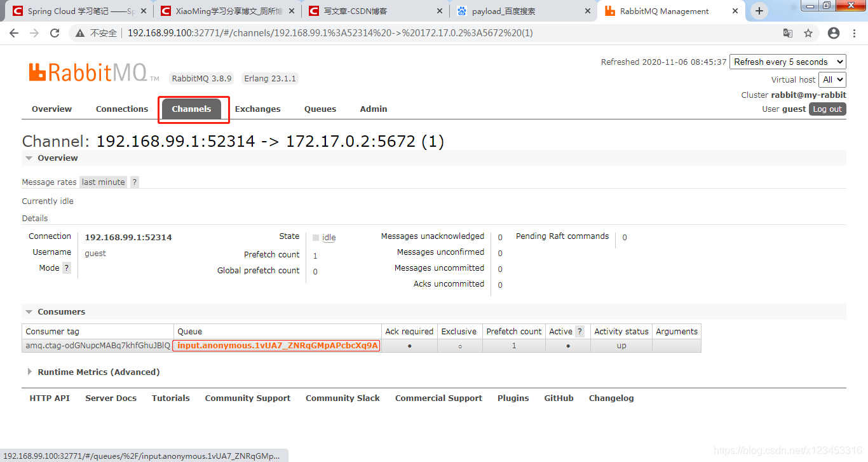Bookmark page with star icon
The image size is (868, 462).
click(x=808, y=33)
